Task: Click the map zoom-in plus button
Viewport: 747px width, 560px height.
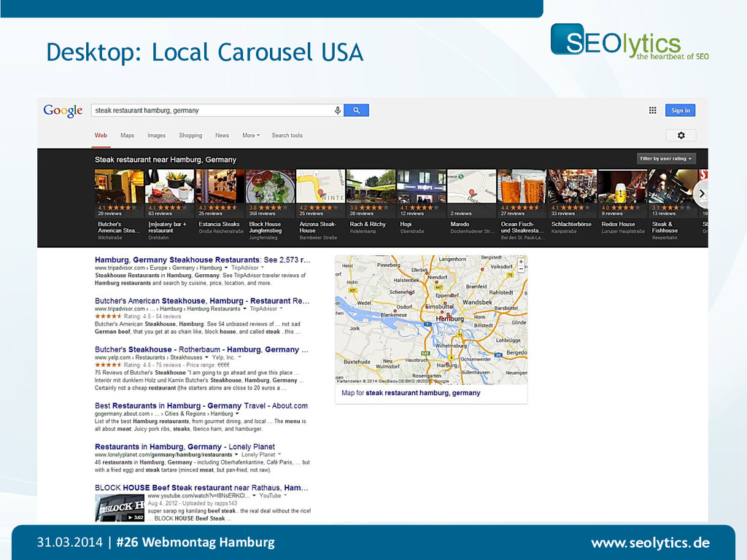Action: coord(521,262)
